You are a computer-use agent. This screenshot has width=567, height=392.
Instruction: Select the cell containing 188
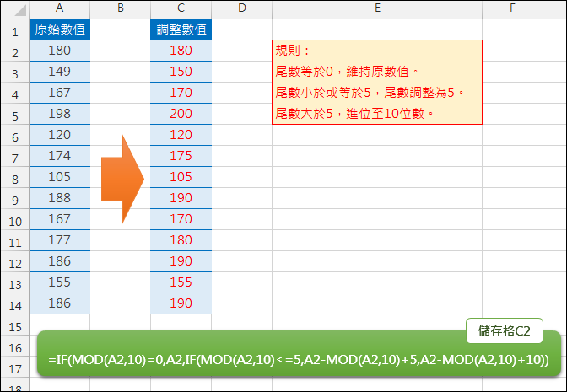coord(60,198)
